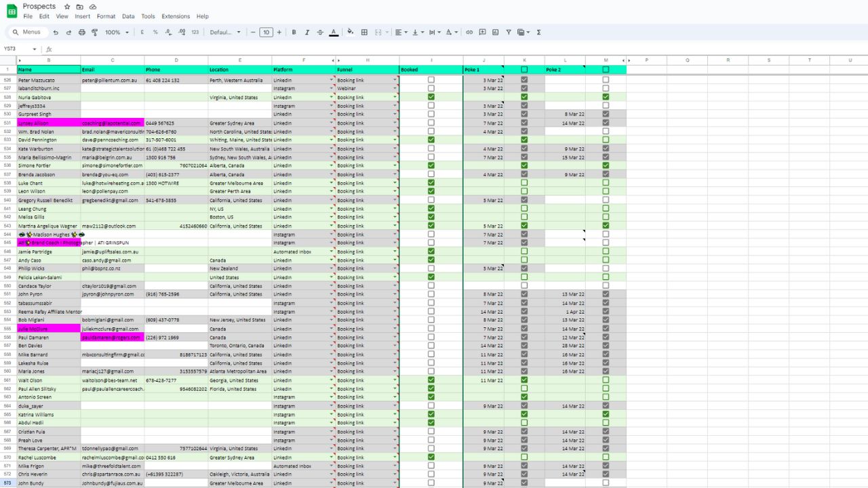This screenshot has height=488, width=868.
Task: Apply strikethrough formatting
Action: (320, 33)
